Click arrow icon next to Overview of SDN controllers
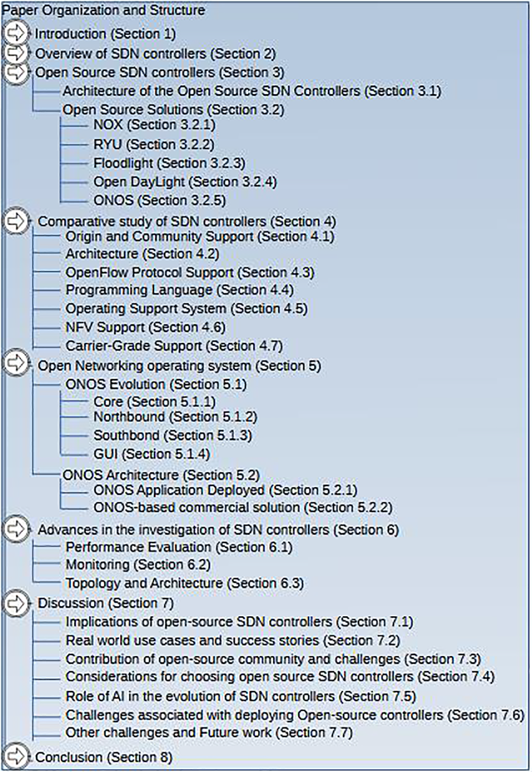 [x=16, y=53]
